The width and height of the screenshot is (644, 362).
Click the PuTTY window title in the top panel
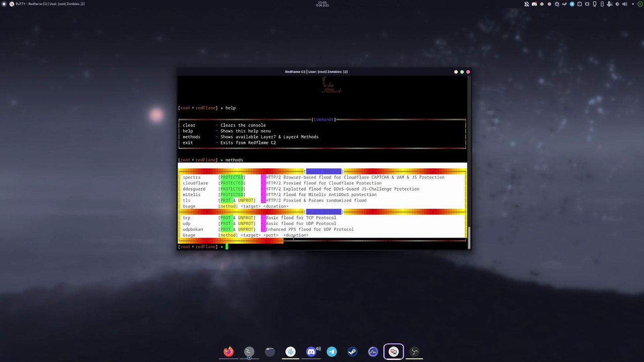pos(50,4)
